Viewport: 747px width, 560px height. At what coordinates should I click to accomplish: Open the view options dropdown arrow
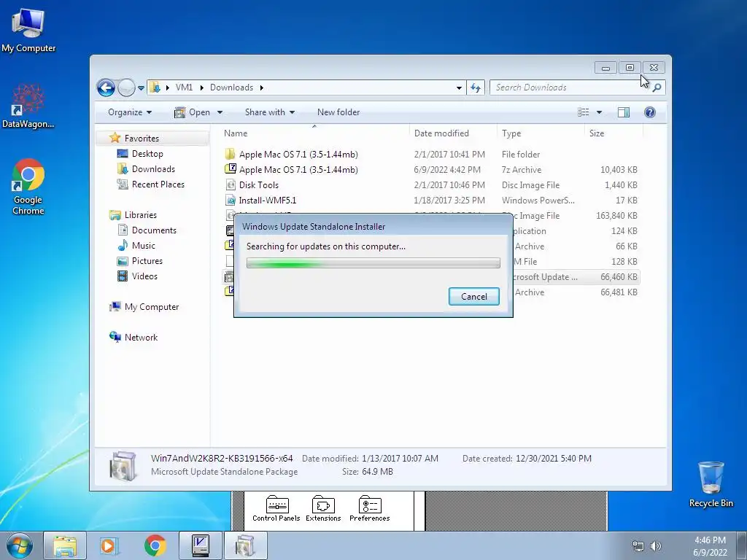[599, 112]
